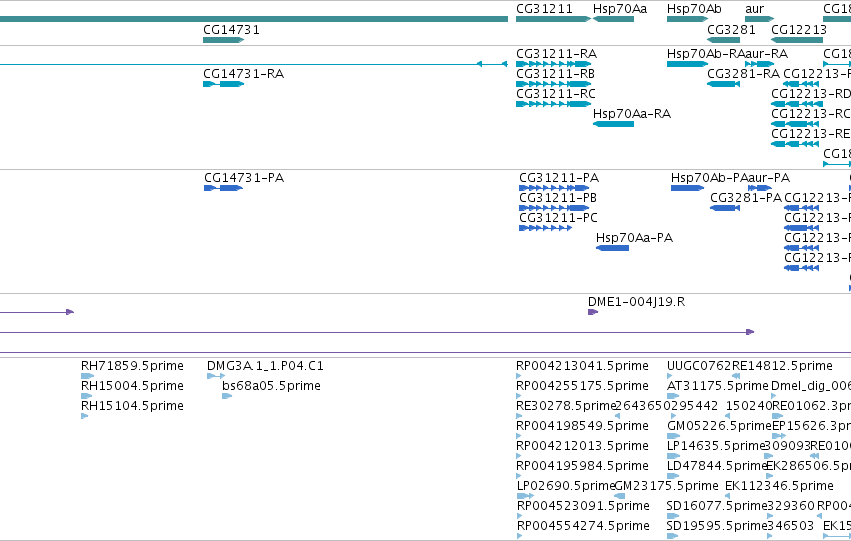The height and width of the screenshot is (541, 851).
Task: Click the aur-RA transcript label
Action: (766, 54)
